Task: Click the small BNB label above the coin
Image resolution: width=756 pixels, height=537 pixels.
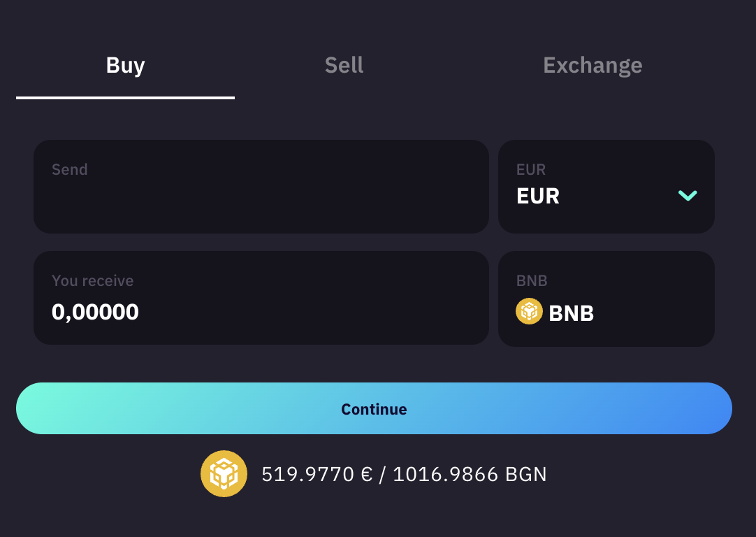Action: click(532, 280)
